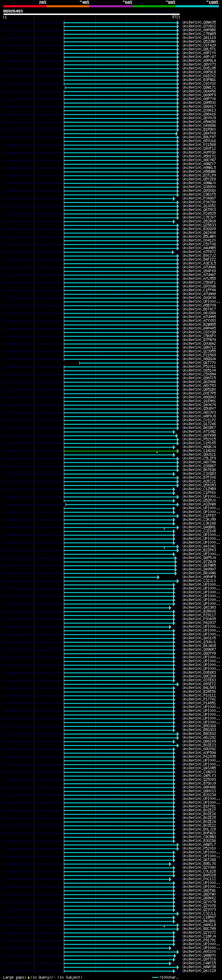This screenshot has width=222, height=980.
Task: Select label UniRef100_Q8L5T1
Action: tap(199, 49)
